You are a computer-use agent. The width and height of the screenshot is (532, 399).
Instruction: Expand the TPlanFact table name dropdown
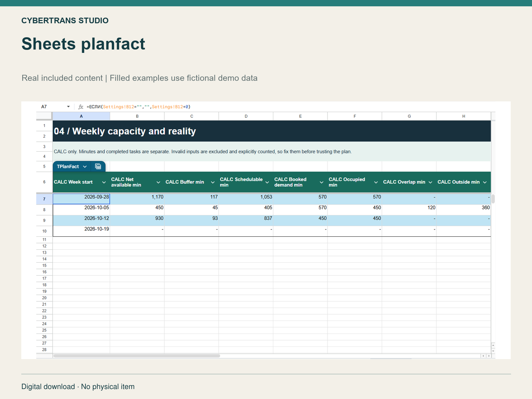click(85, 167)
